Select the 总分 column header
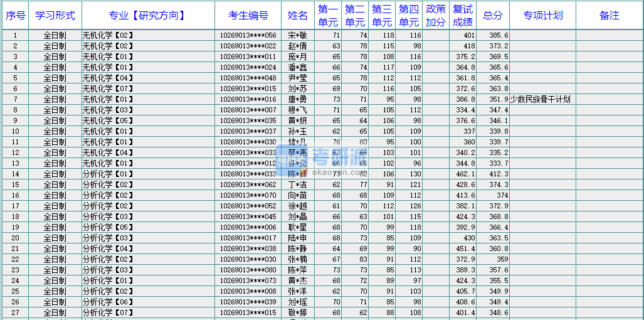The width and height of the screenshot is (644, 320). pyautogui.click(x=493, y=16)
